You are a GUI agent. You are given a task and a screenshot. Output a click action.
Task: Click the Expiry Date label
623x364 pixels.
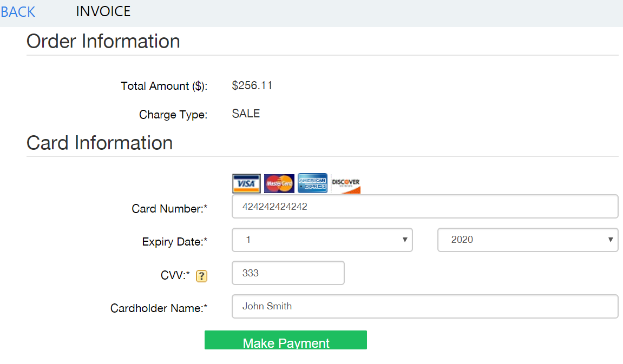coord(175,242)
